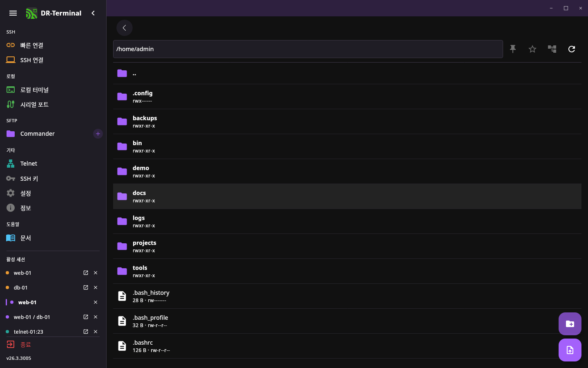Viewport: 588px width, 368px height.
Task: Open the folder tree view icon
Action: pyautogui.click(x=552, y=49)
